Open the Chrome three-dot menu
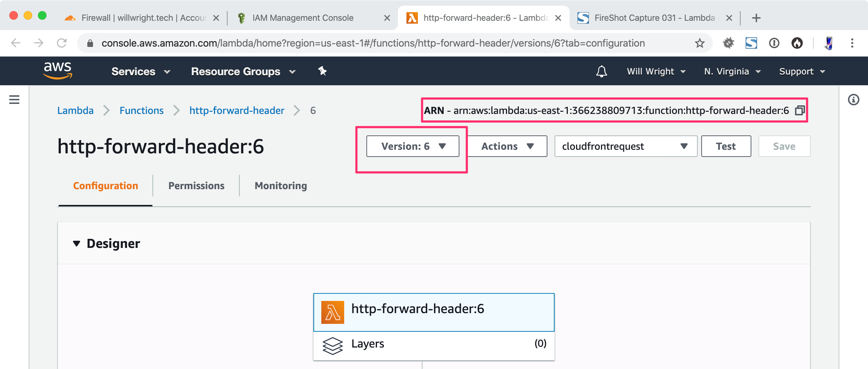Image resolution: width=868 pixels, height=369 pixels. coord(852,43)
